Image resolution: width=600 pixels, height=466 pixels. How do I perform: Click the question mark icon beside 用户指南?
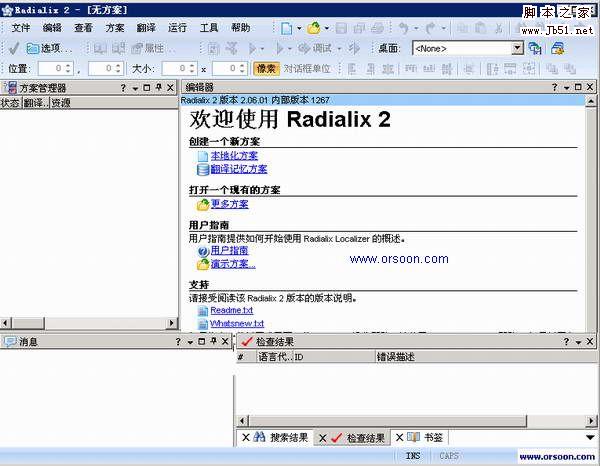tap(203, 251)
